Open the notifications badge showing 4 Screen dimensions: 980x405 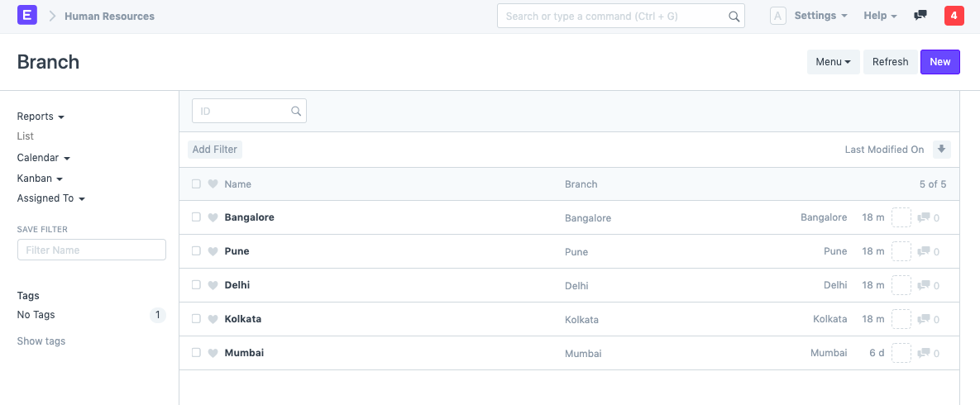pos(954,16)
